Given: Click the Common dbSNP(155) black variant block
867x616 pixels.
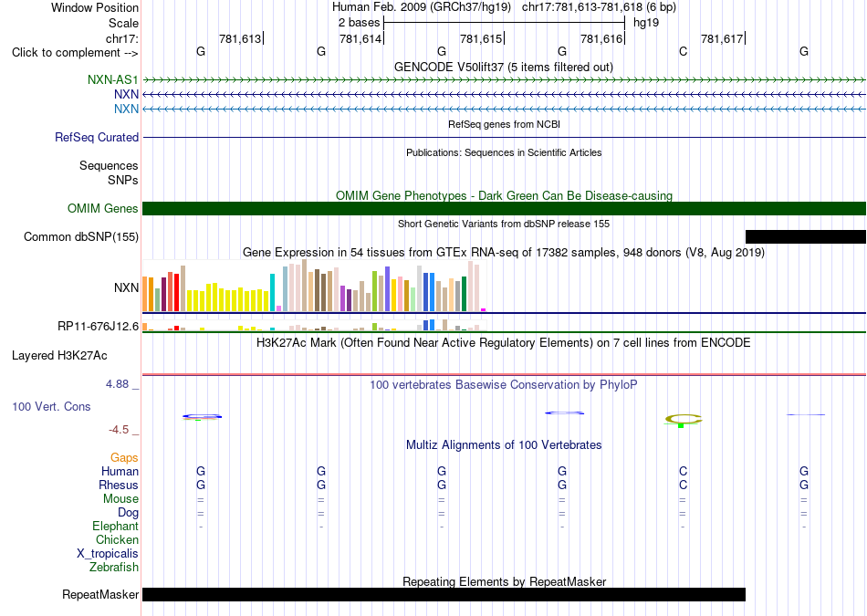Looking at the screenshot, I should [x=806, y=236].
